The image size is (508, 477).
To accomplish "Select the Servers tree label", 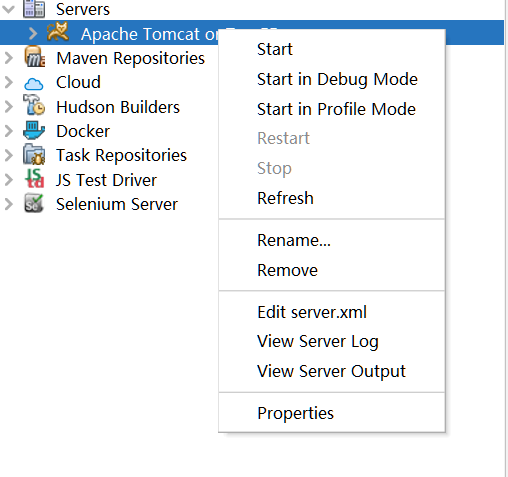I will [x=83, y=9].
